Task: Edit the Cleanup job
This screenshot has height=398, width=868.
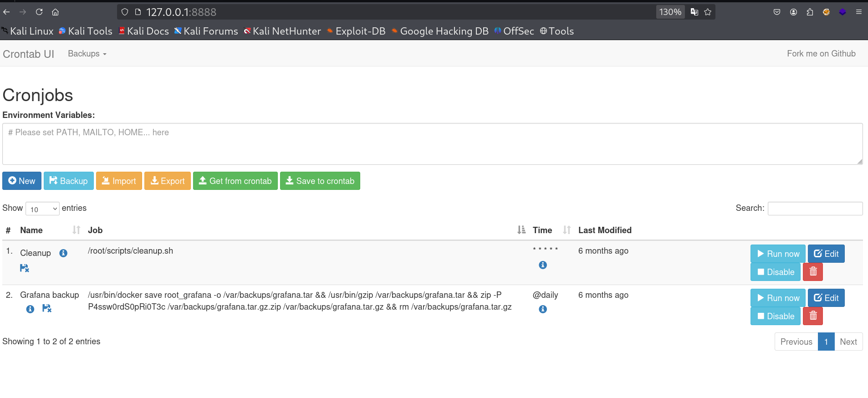Action: coord(826,254)
